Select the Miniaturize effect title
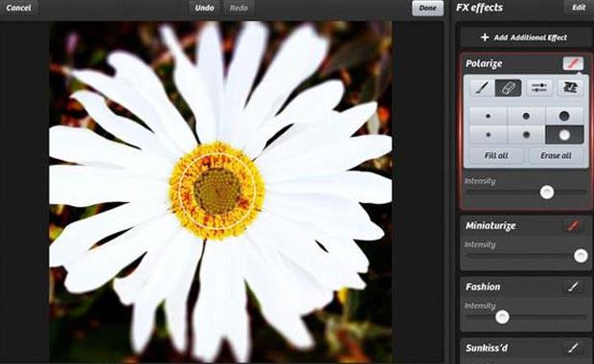This screenshot has width=594, height=364. point(491,226)
